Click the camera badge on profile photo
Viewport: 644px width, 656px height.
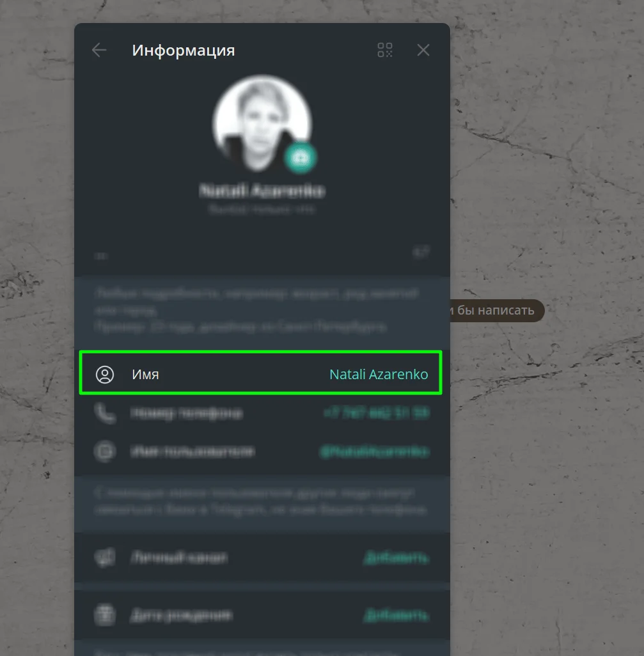click(x=299, y=158)
